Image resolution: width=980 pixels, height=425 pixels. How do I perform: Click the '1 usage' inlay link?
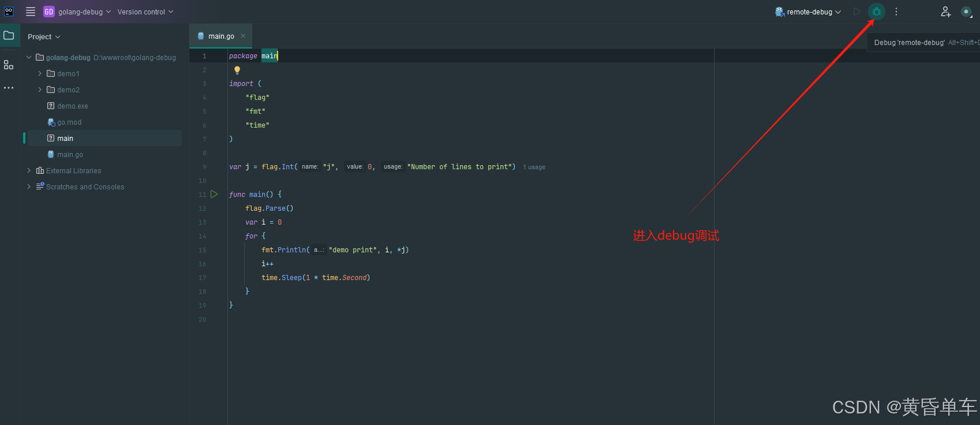tap(534, 167)
